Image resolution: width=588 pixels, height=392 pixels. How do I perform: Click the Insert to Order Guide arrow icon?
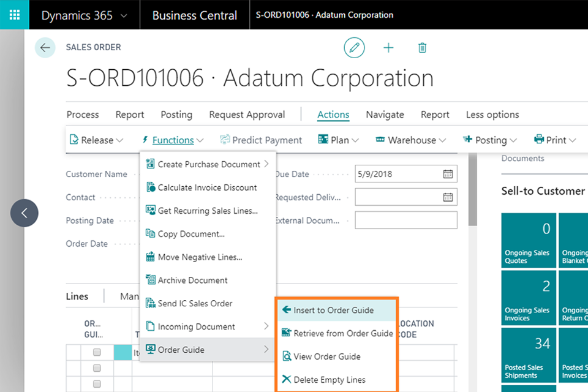(287, 309)
